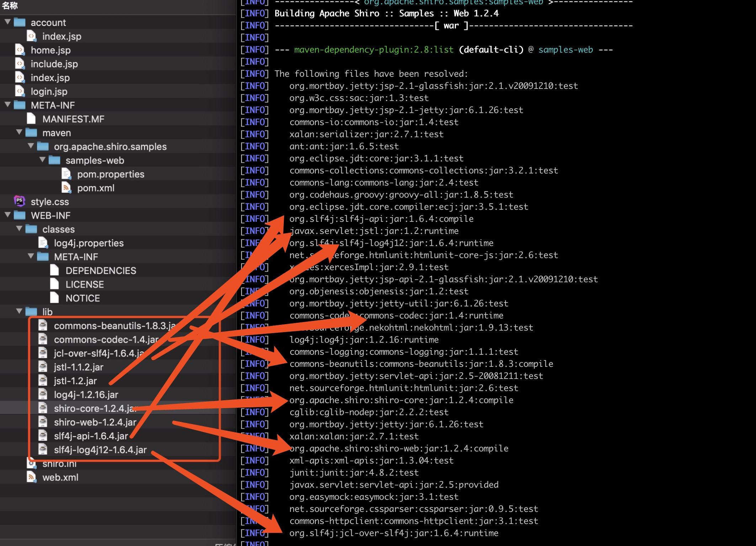
Task: Click 'org.w3c.css:sac:jar:1.3:test' terminal line
Action: [x=359, y=98]
